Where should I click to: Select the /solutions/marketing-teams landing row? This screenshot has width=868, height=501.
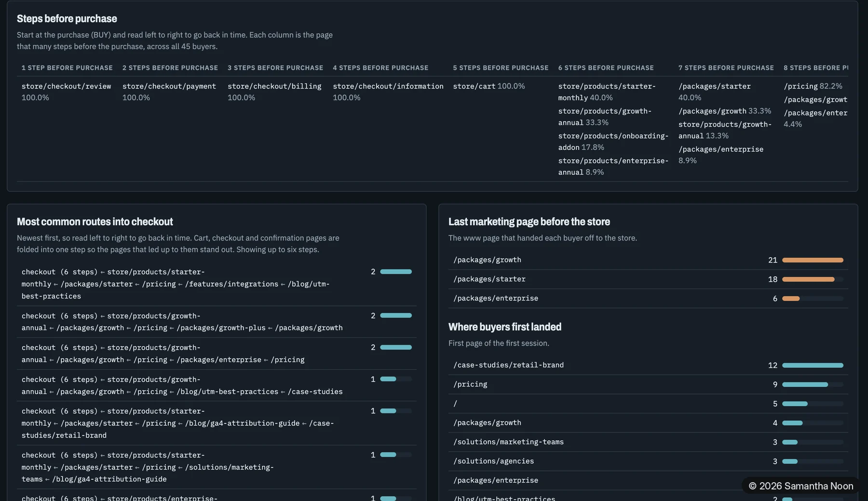(648, 442)
